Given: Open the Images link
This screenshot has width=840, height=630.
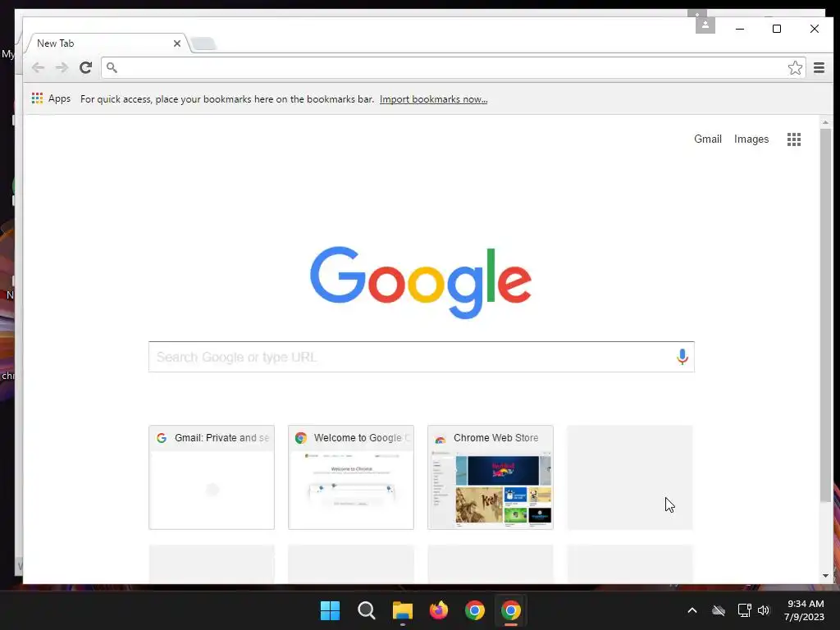Looking at the screenshot, I should pos(751,139).
